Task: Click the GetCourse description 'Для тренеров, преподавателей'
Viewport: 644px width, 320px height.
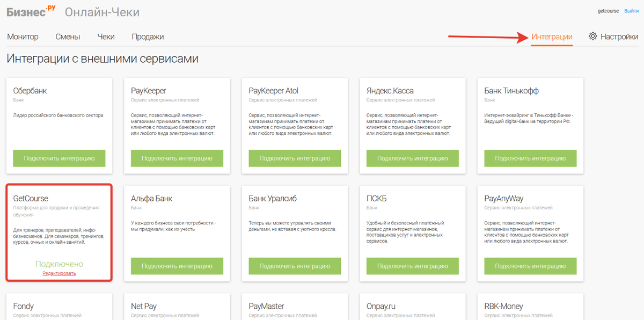Action: point(58,236)
